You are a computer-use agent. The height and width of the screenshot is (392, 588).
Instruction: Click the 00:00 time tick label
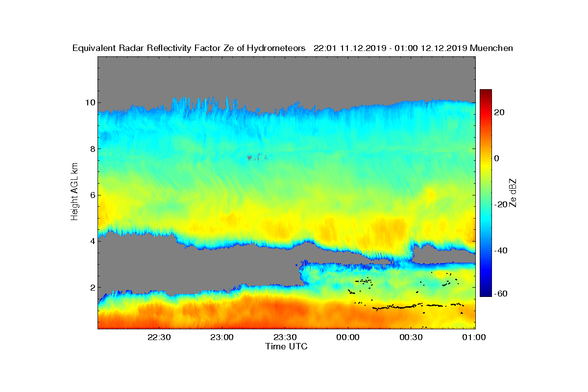[348, 337]
